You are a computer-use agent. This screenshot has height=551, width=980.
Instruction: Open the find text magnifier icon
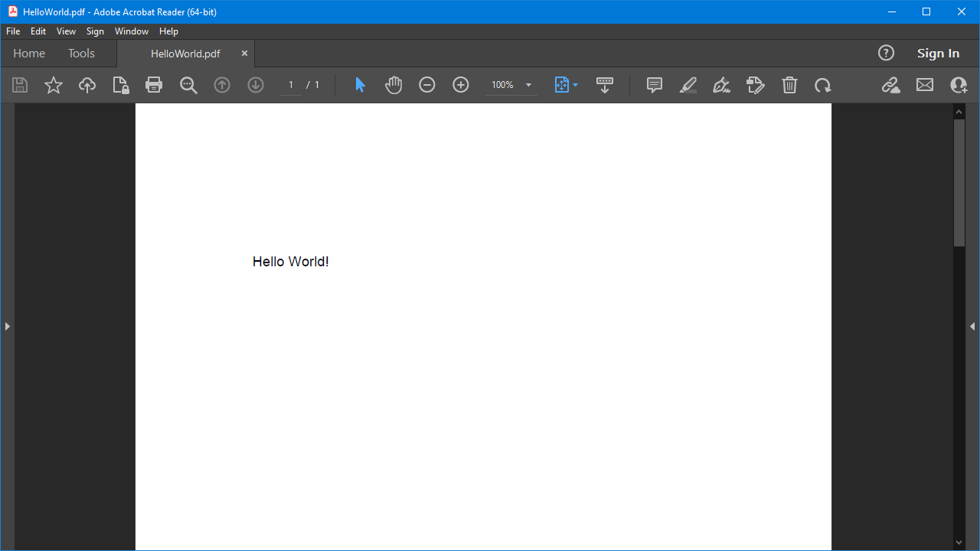[x=188, y=85]
